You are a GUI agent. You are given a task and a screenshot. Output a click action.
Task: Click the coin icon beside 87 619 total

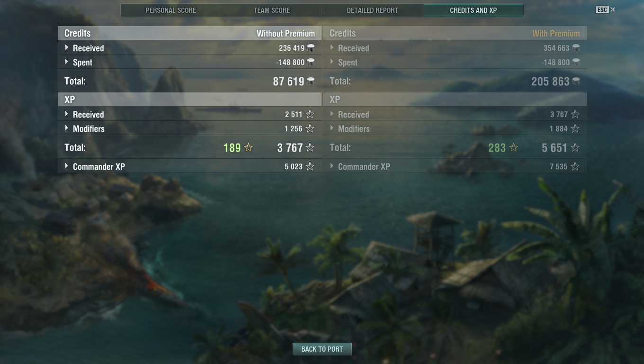(311, 82)
